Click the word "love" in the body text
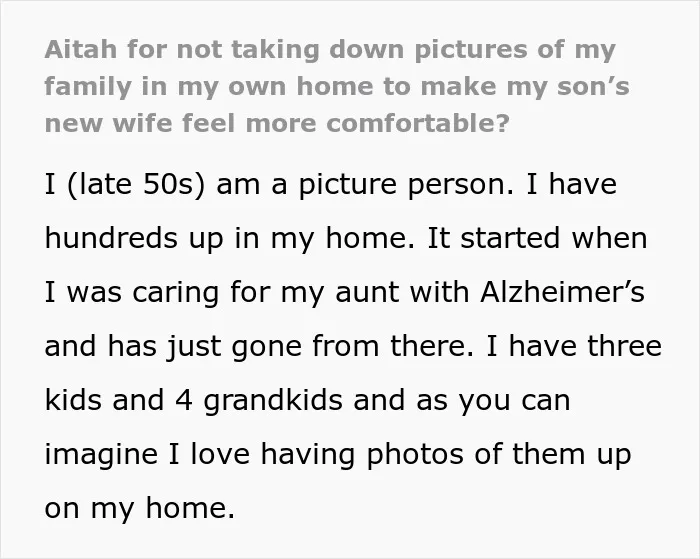The height and width of the screenshot is (559, 700). [x=220, y=454]
